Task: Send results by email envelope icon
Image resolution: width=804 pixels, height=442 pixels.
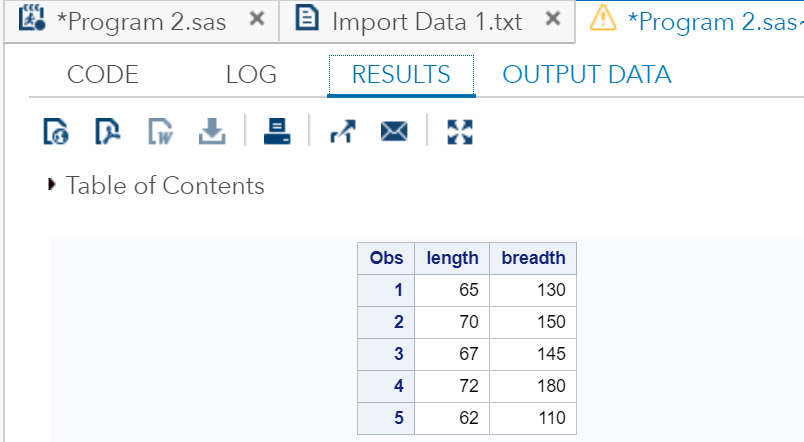Action: (394, 132)
